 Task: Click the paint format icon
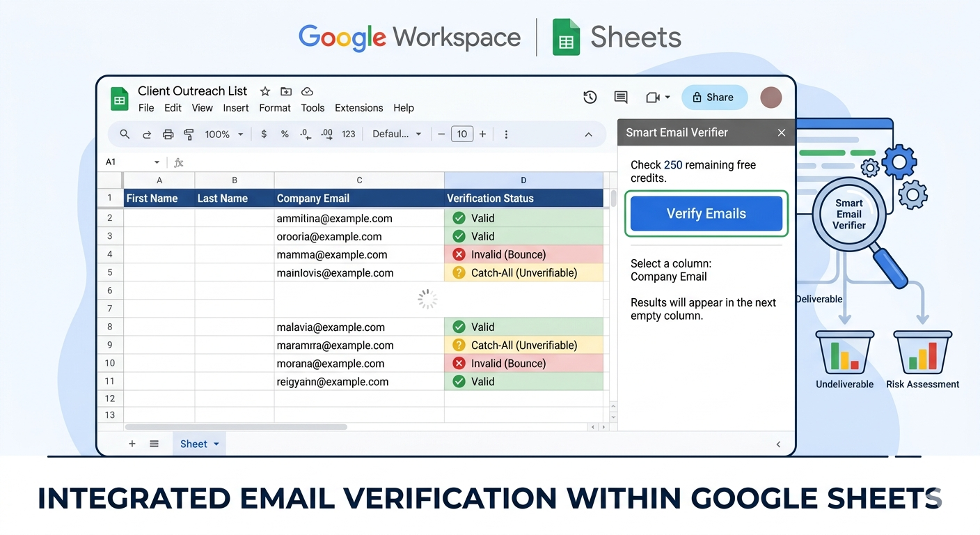(x=189, y=134)
